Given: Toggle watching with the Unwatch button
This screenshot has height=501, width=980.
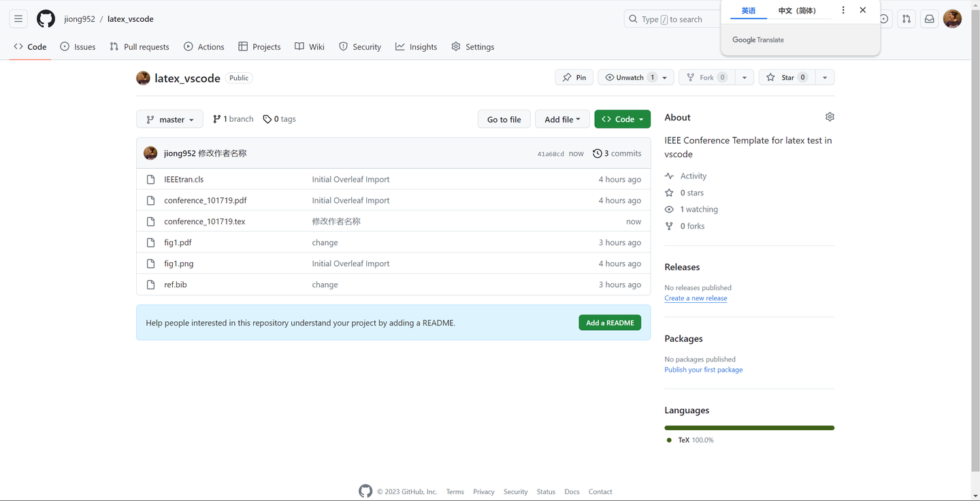Looking at the screenshot, I should tap(630, 77).
